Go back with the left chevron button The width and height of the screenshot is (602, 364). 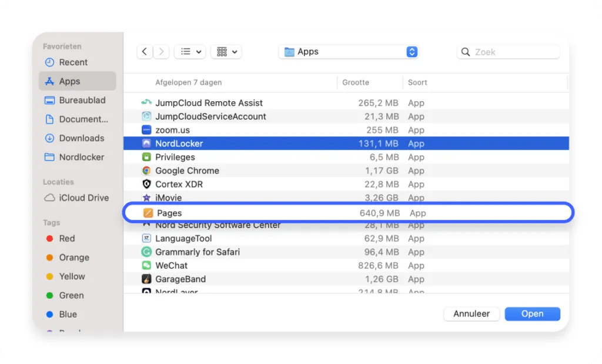point(145,51)
